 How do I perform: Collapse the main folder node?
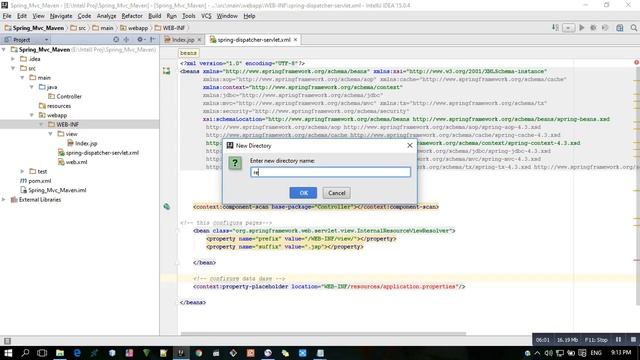pyautogui.click(x=22, y=78)
